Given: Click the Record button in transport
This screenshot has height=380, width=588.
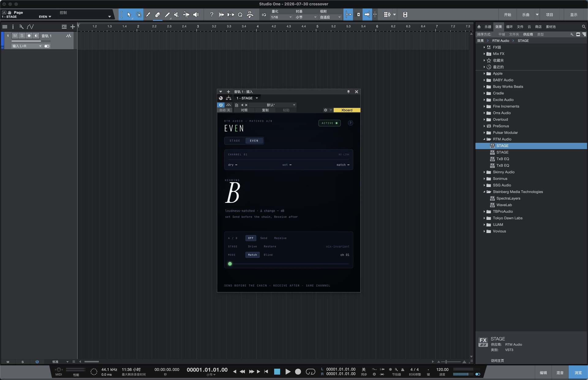Looking at the screenshot, I should point(298,372).
